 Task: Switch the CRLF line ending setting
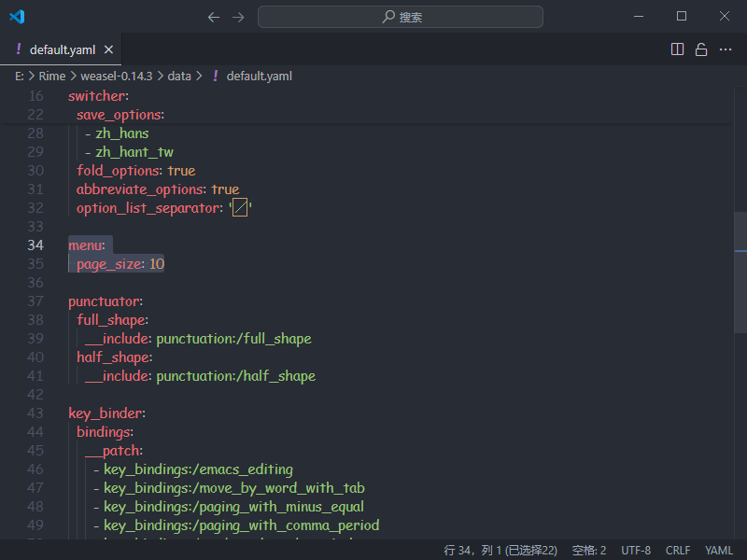point(677,550)
